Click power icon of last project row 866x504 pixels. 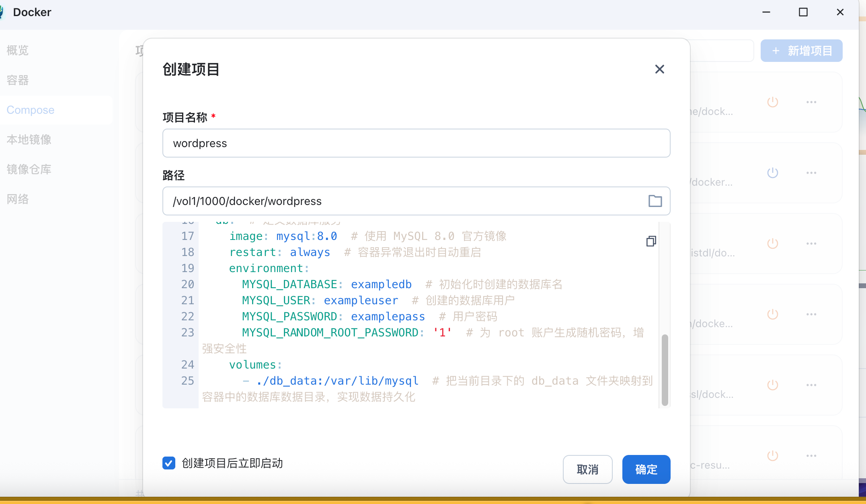[x=772, y=456]
